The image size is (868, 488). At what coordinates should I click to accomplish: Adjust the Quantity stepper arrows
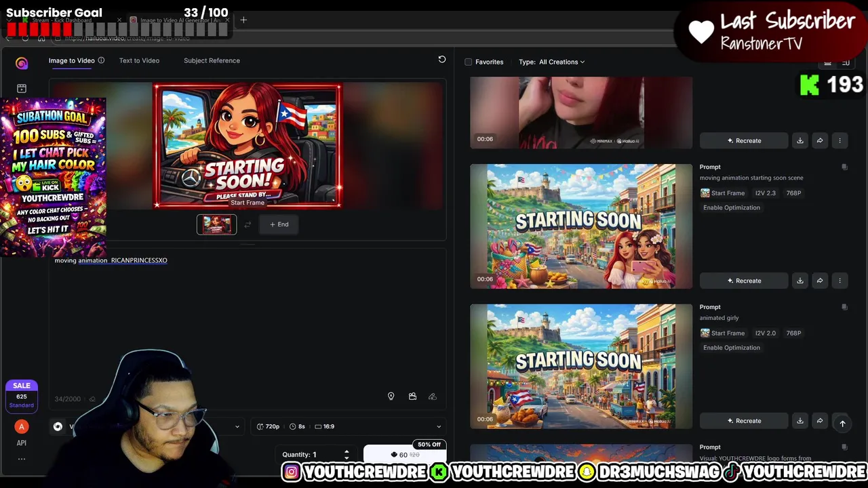click(x=347, y=454)
